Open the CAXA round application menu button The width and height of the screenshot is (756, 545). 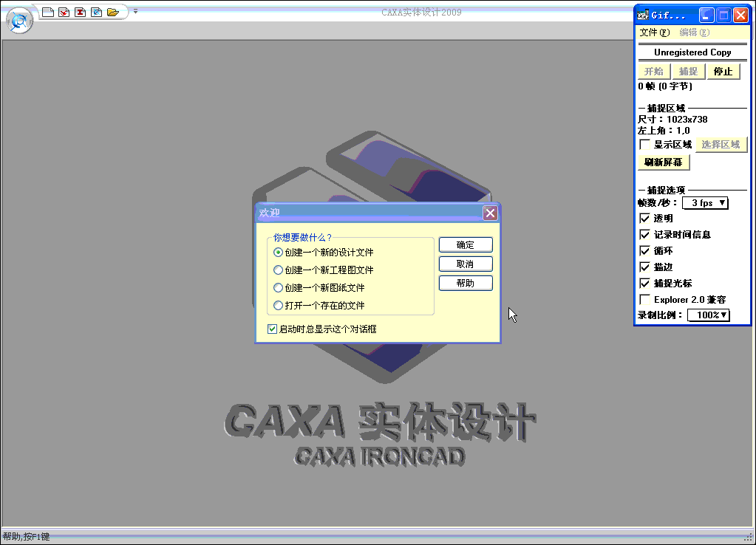point(19,21)
